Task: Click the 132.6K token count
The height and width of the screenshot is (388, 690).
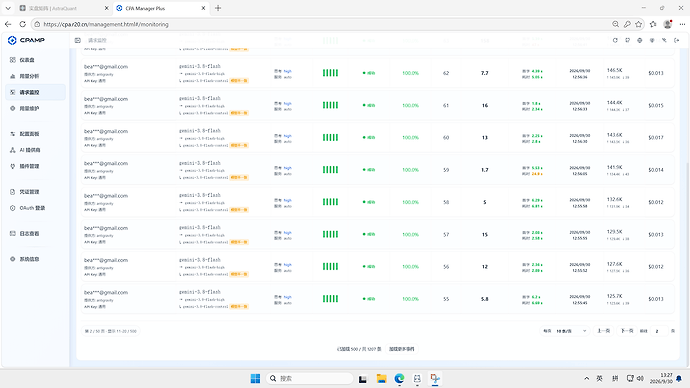Action: tap(614, 199)
